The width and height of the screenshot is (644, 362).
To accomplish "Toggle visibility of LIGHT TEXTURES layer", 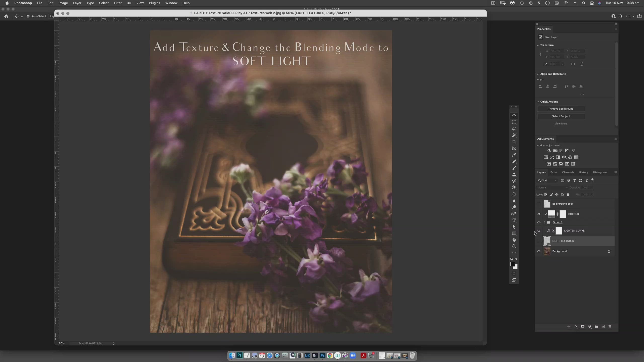I will pyautogui.click(x=539, y=240).
